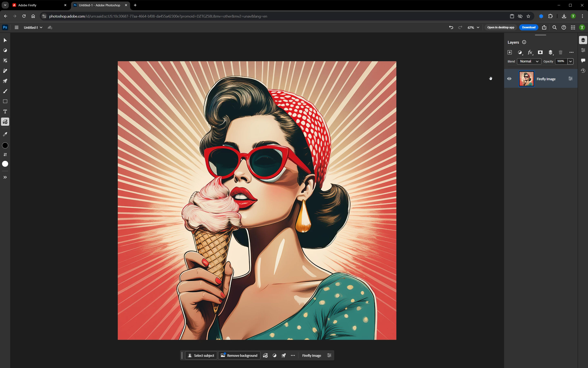
Task: Open the Blend mode Normal dropdown
Action: (529, 61)
